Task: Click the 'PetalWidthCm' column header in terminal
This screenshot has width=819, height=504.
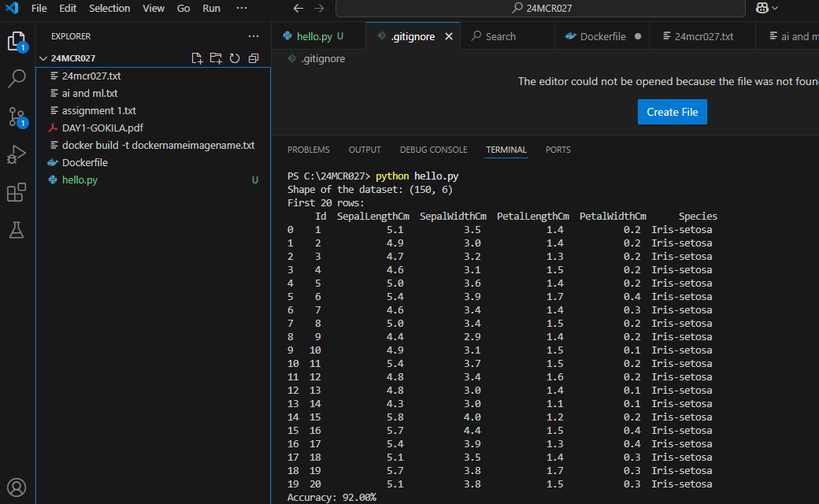Action: coord(613,217)
